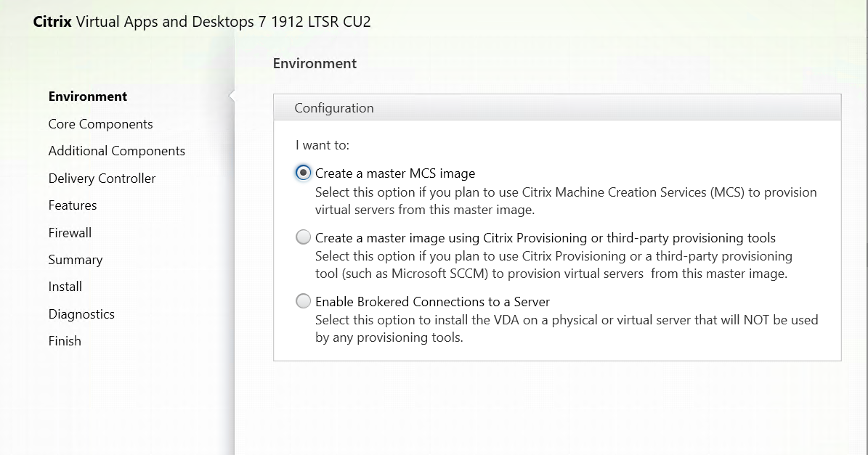
Task: Go to Summary step
Action: (x=75, y=260)
